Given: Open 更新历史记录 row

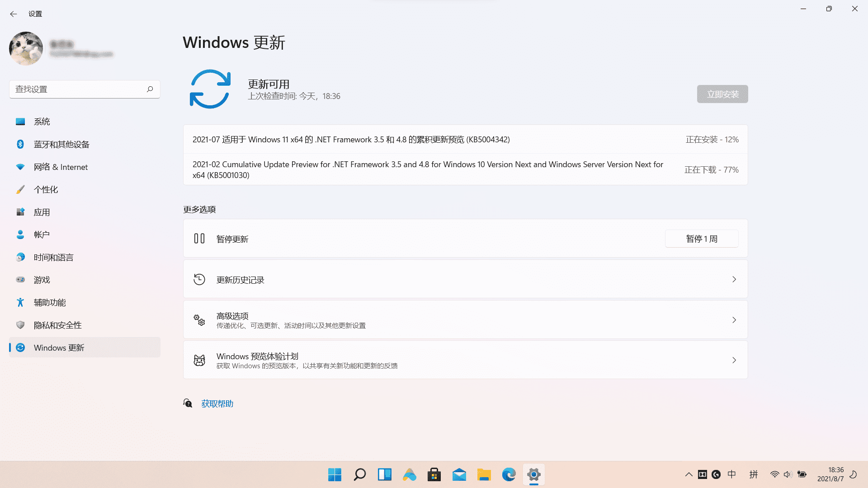Looking at the screenshot, I should [465, 279].
